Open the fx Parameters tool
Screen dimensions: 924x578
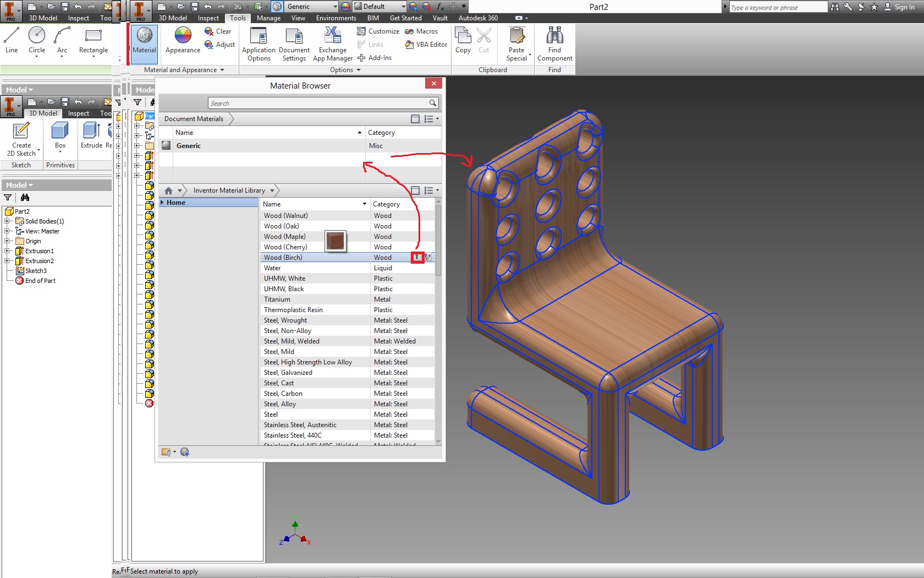pos(439,7)
